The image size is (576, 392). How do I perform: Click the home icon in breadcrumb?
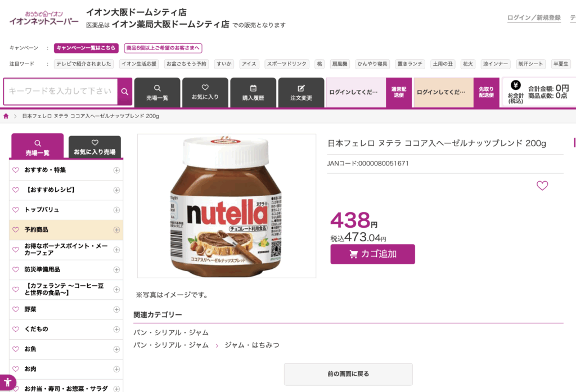[x=6, y=116]
